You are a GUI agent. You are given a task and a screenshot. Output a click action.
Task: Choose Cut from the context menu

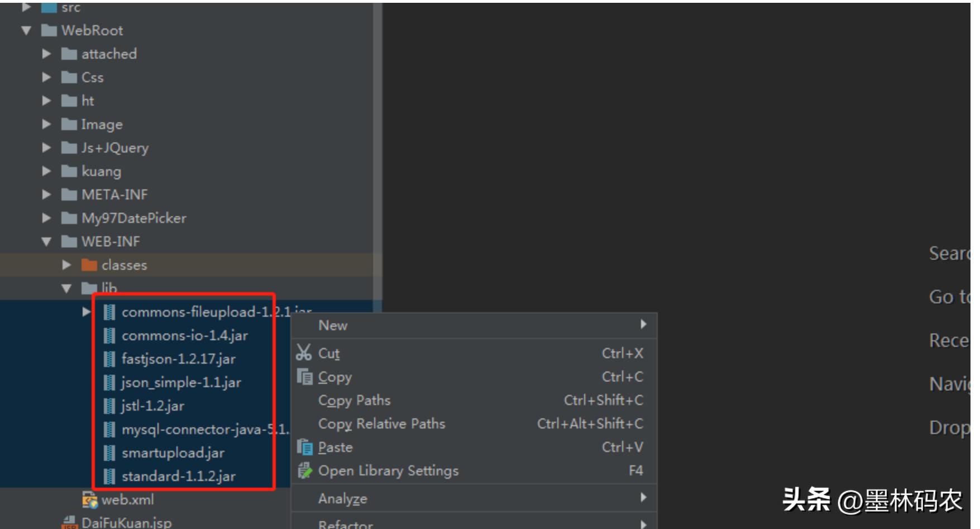[x=474, y=353]
